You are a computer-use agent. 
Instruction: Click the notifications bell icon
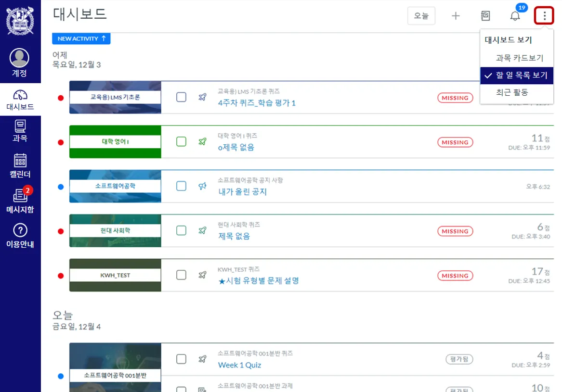(x=515, y=16)
